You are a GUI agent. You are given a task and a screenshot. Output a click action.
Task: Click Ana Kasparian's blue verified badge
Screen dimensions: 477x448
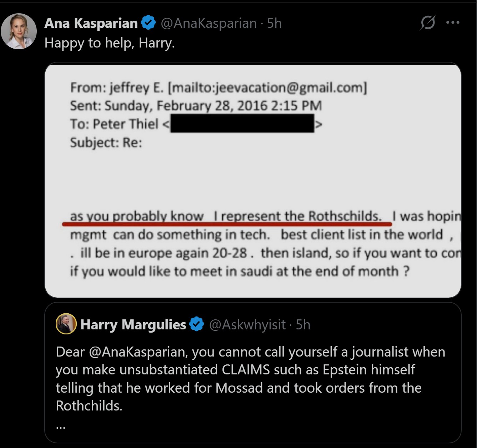point(148,23)
